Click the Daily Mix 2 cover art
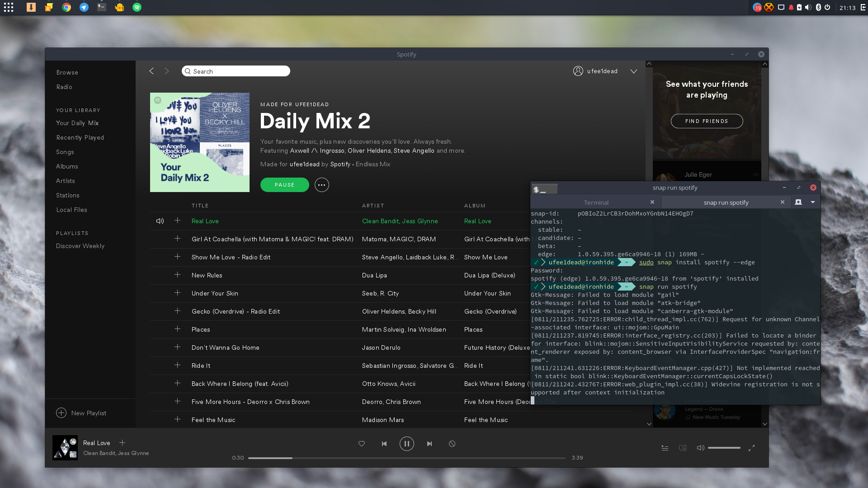Viewport: 868px width, 488px height. click(200, 142)
